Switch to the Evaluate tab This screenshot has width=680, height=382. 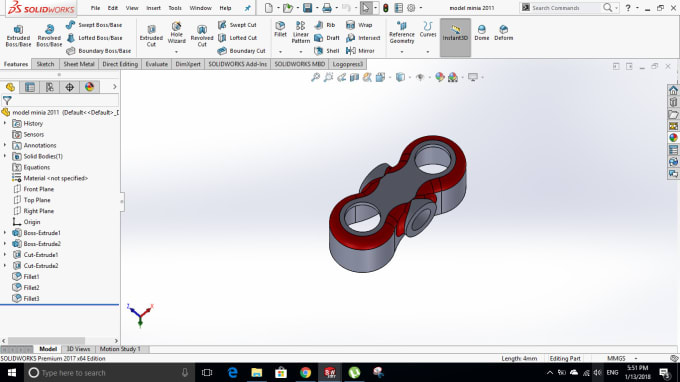(157, 64)
